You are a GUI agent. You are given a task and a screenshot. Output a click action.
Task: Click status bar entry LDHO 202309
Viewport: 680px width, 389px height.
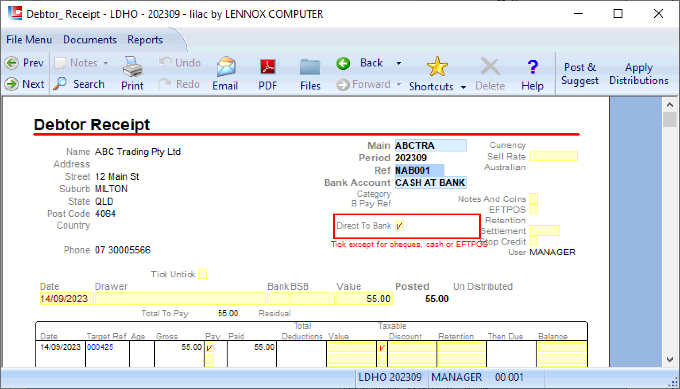tap(390, 377)
